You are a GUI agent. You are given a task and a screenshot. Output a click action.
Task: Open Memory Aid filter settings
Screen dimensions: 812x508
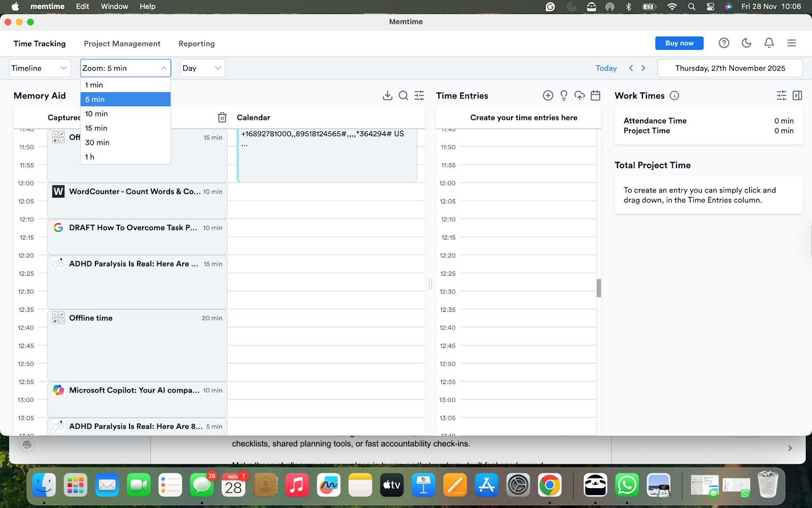tap(419, 96)
